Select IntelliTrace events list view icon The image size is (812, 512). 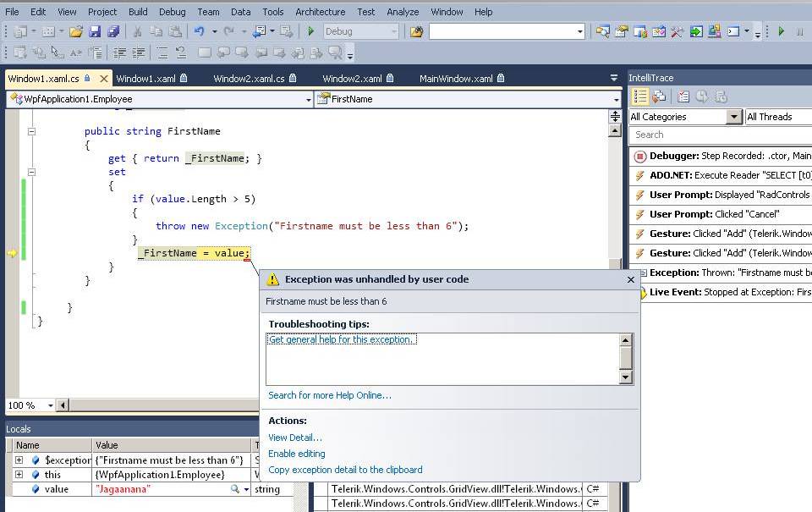pos(639,96)
